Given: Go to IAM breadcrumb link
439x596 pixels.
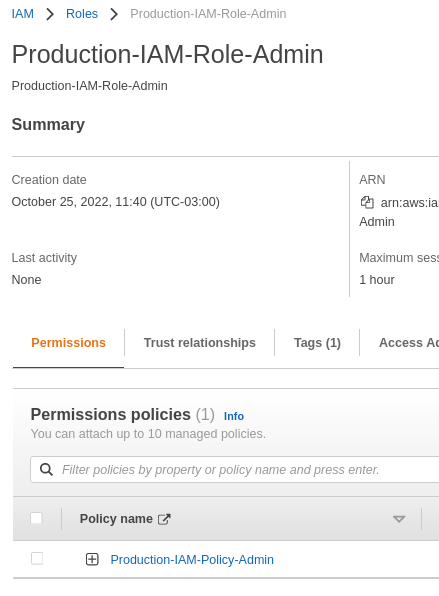Looking at the screenshot, I should 22,14.
